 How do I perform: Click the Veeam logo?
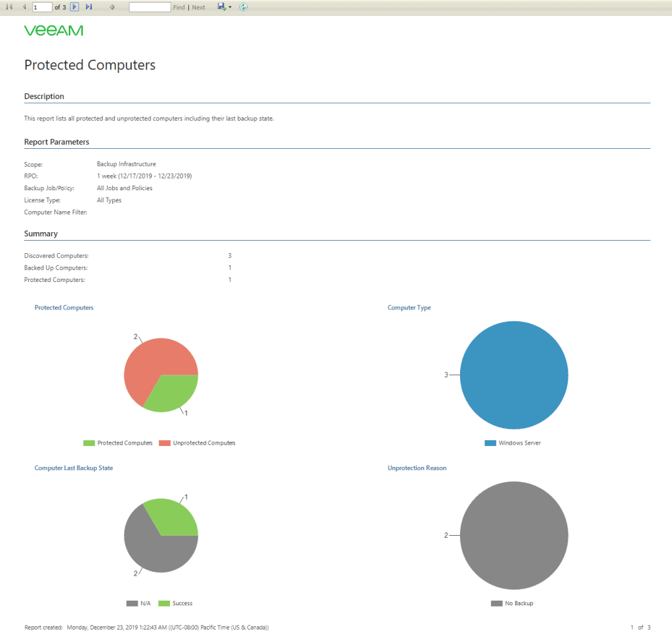(54, 30)
